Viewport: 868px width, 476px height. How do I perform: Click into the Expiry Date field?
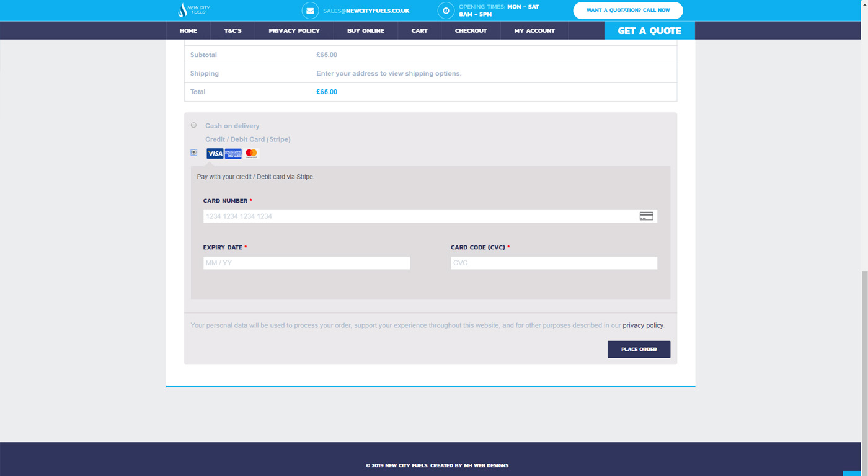tap(306, 263)
